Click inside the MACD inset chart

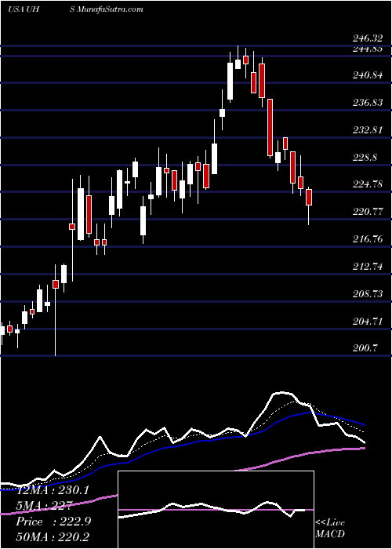[216, 510]
